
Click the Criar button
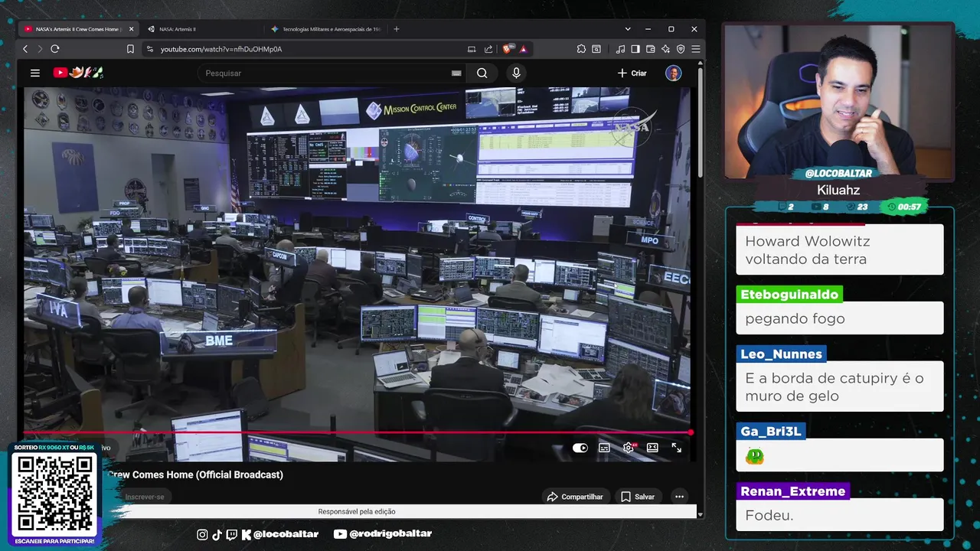(632, 73)
